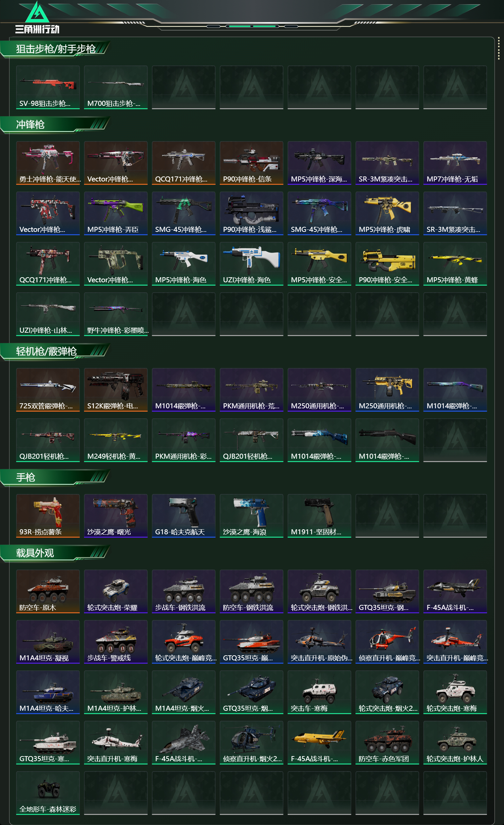This screenshot has height=825, width=504.
Task: Select the MP7冲锋枪-无垢 skin
Action: coord(455,163)
